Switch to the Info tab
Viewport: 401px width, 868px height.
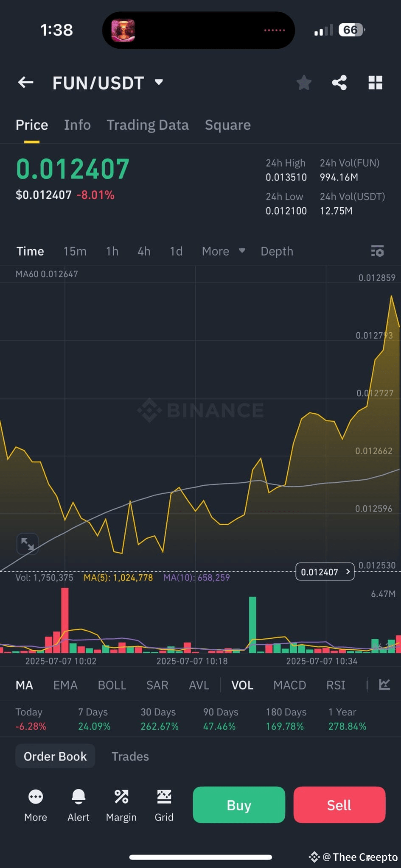pyautogui.click(x=77, y=125)
